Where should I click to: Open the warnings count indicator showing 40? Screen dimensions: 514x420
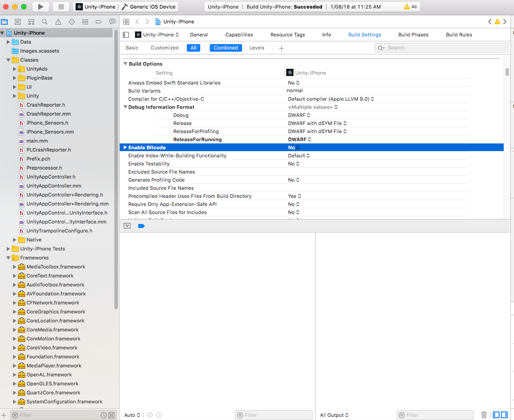pyautogui.click(x=410, y=7)
